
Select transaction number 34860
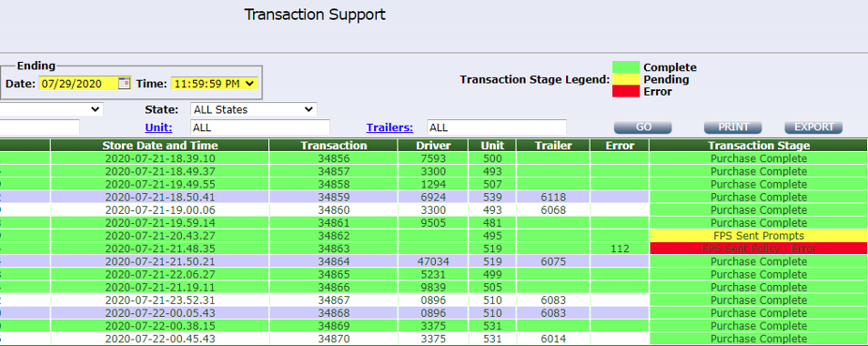334,210
